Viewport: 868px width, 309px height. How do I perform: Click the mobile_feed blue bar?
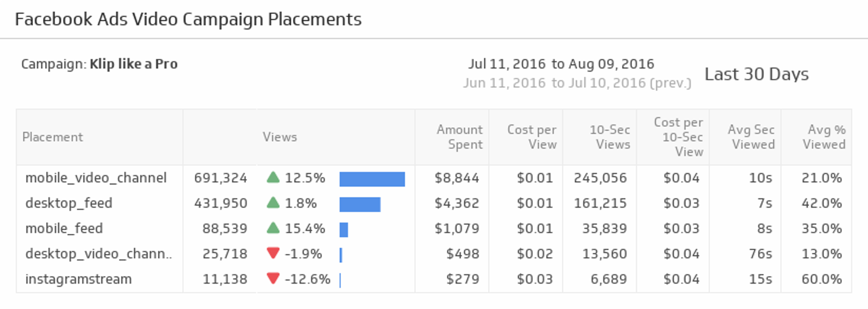tap(344, 230)
